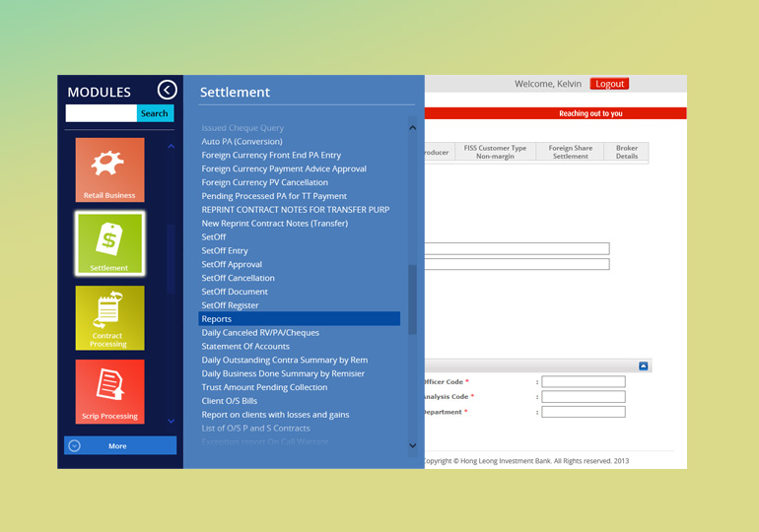This screenshot has width=759, height=532.
Task: Click the Logout button
Action: 609,84
